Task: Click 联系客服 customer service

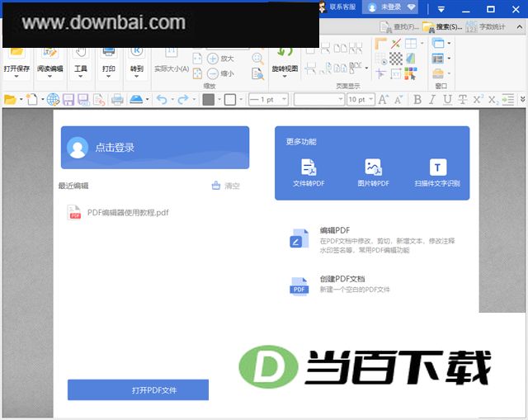Action: (337, 7)
